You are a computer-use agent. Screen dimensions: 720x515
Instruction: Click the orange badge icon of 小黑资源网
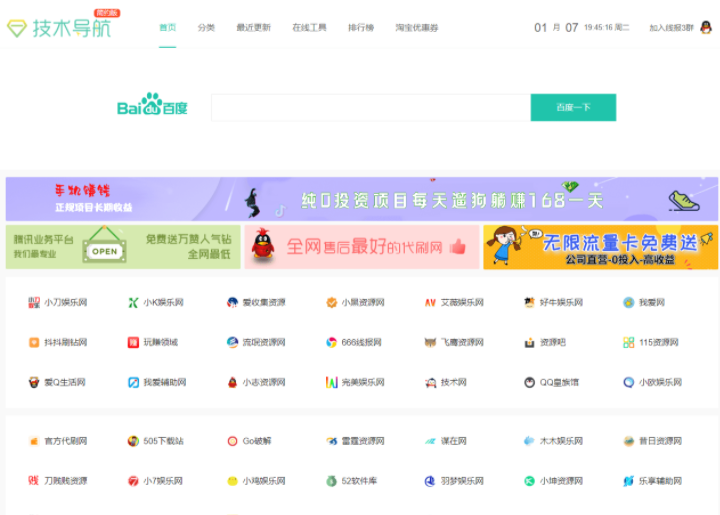332,302
